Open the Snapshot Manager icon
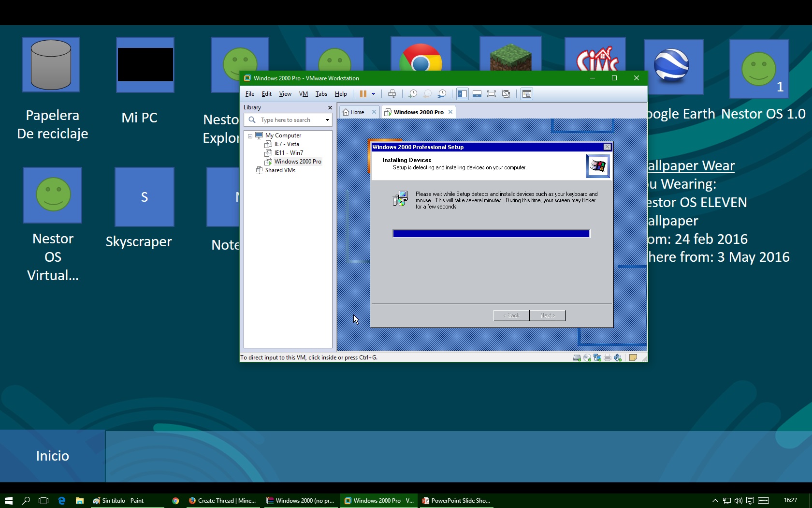Image resolution: width=812 pixels, height=508 pixels. click(x=442, y=94)
